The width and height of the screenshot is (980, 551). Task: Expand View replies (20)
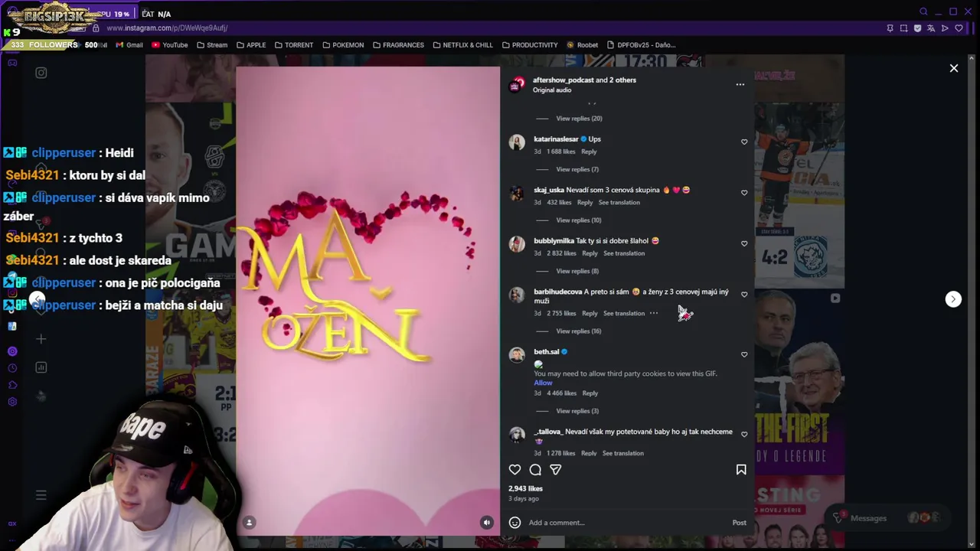579,119
